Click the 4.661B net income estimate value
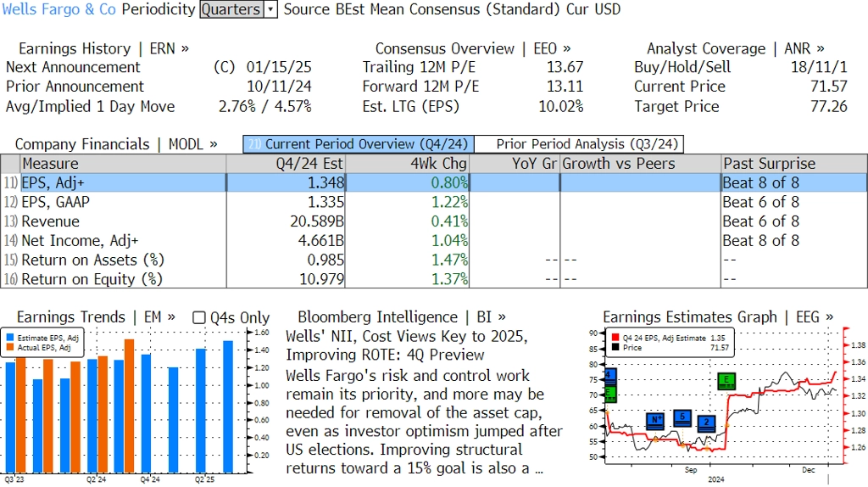The width and height of the screenshot is (868, 487). click(321, 241)
